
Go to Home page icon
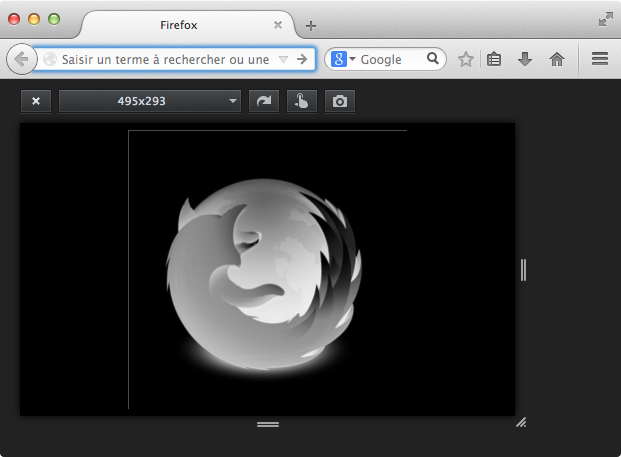click(x=556, y=59)
